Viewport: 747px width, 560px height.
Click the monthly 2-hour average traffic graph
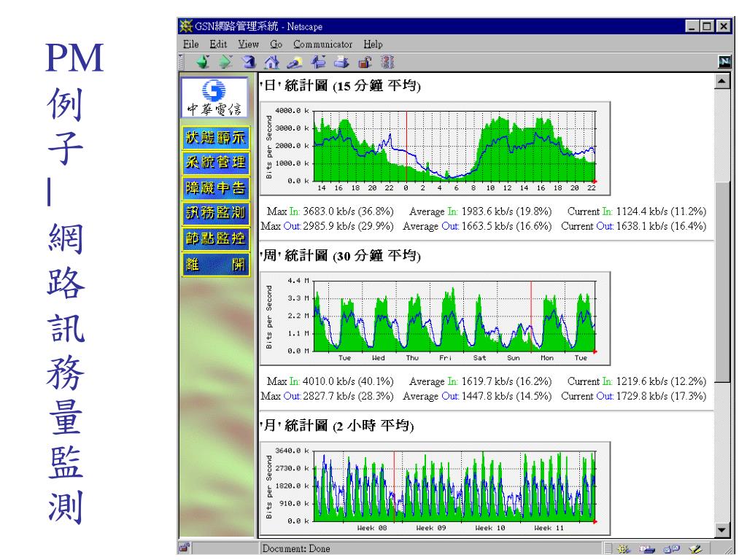[435, 489]
